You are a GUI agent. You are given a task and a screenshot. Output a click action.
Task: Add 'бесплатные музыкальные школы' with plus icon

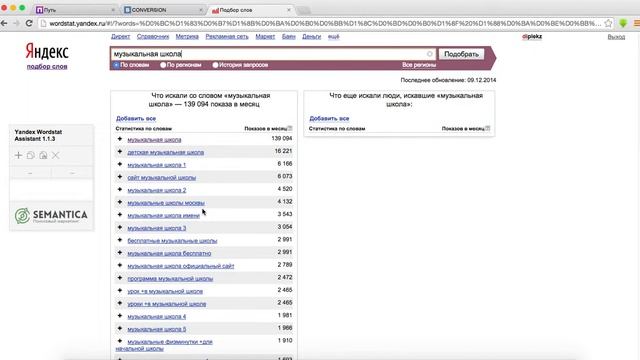120,240
